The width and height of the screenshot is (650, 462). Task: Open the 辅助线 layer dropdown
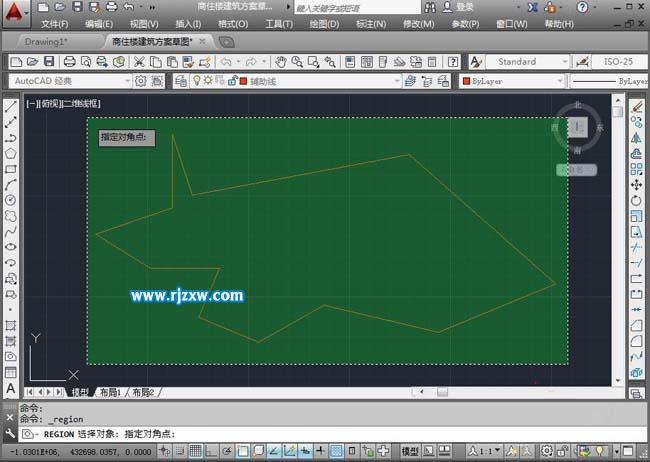coord(295,81)
